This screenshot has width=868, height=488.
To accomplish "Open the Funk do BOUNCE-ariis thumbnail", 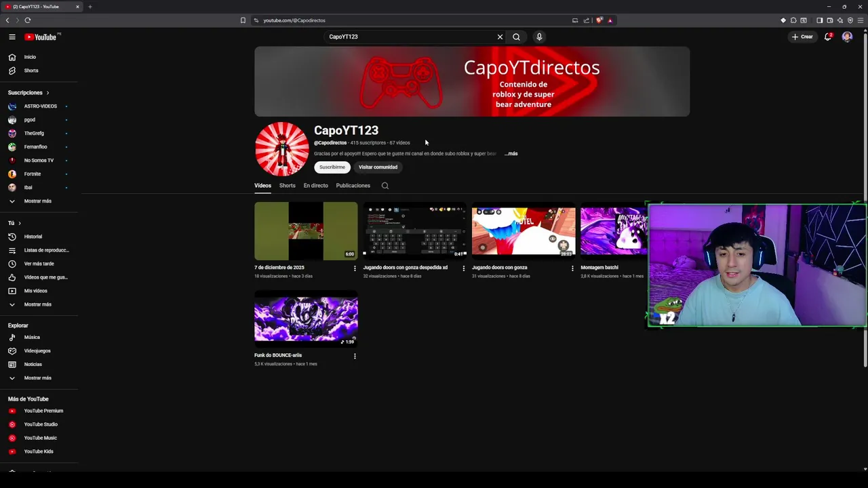I will (306, 319).
